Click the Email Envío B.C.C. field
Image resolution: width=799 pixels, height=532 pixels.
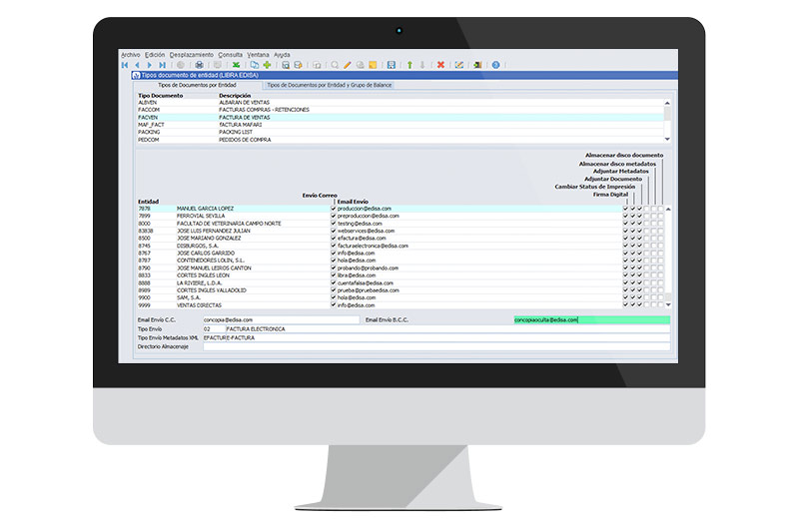(x=591, y=319)
